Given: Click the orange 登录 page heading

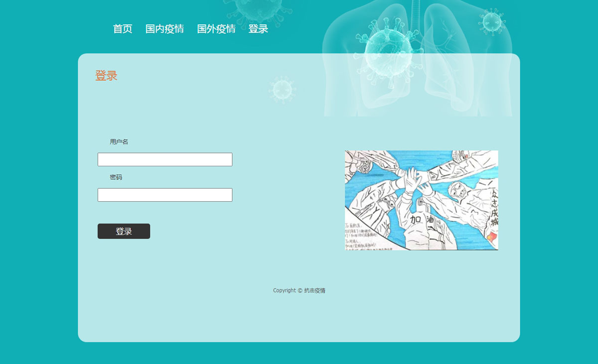Looking at the screenshot, I should [106, 76].
